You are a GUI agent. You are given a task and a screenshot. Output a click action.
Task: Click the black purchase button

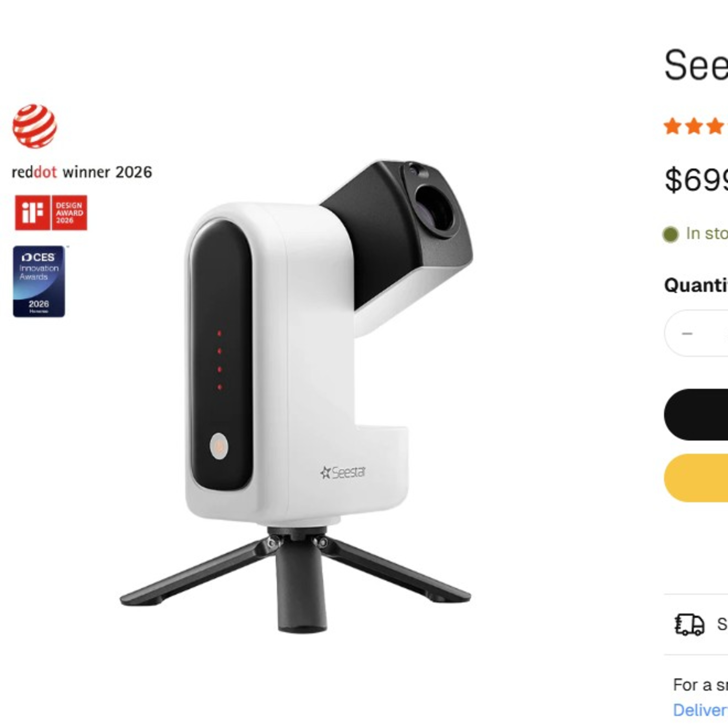tap(696, 414)
